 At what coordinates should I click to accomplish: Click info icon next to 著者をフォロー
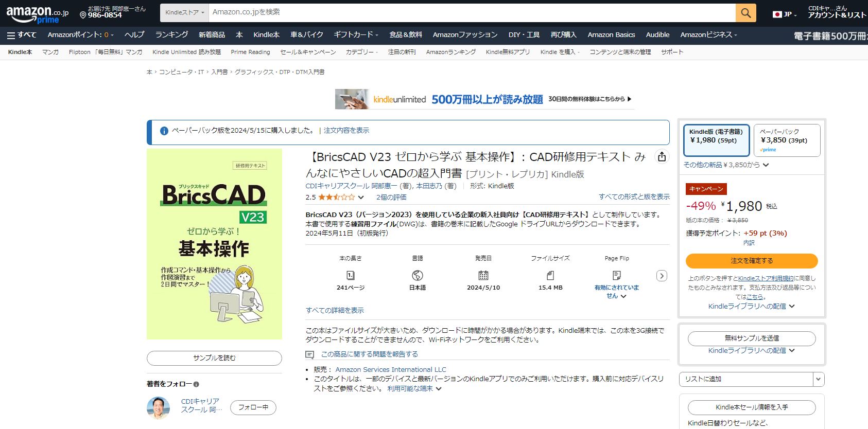(196, 384)
